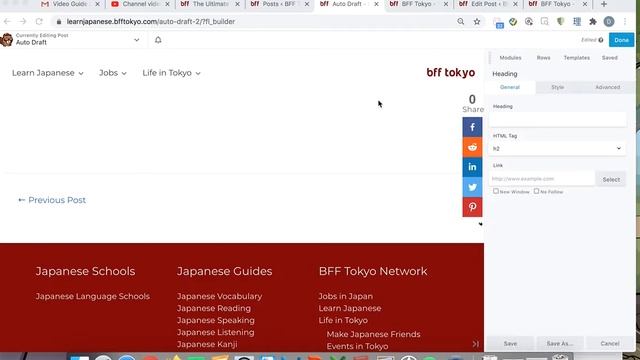Open Japanese Speaking footer link

pos(216,320)
